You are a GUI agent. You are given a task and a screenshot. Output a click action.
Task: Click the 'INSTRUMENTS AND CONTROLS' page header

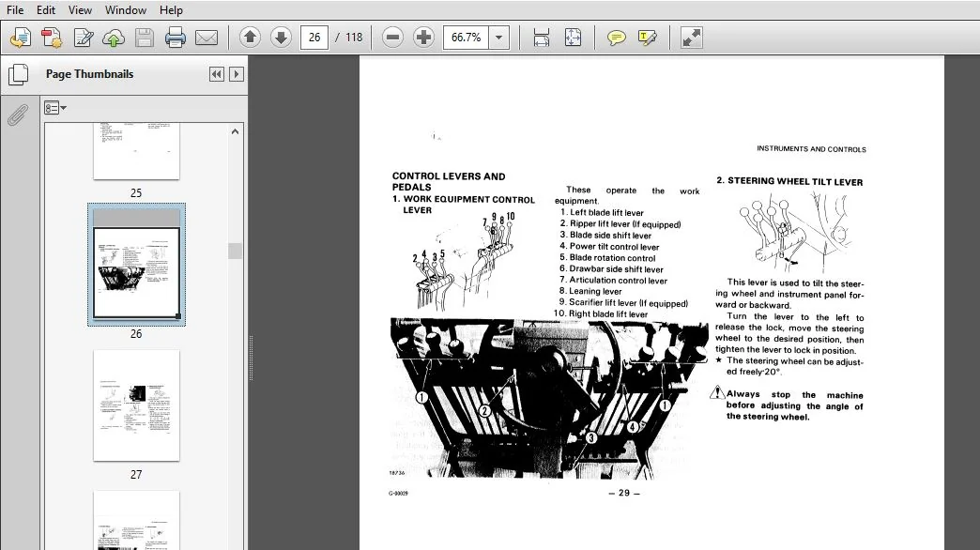811,148
